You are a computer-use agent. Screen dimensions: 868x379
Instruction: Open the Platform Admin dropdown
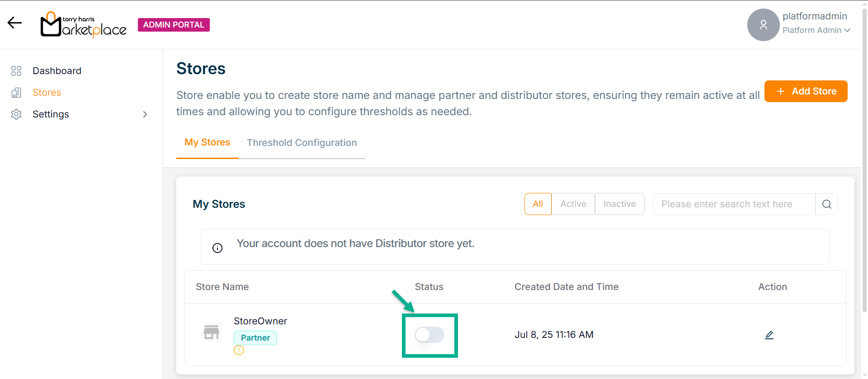tap(816, 30)
